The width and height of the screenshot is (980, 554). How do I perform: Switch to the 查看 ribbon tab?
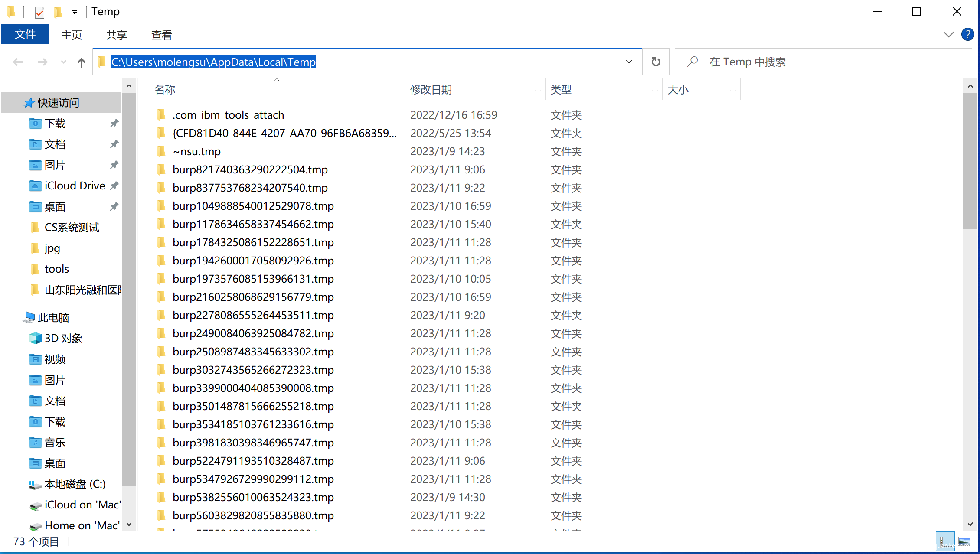pyautogui.click(x=161, y=35)
